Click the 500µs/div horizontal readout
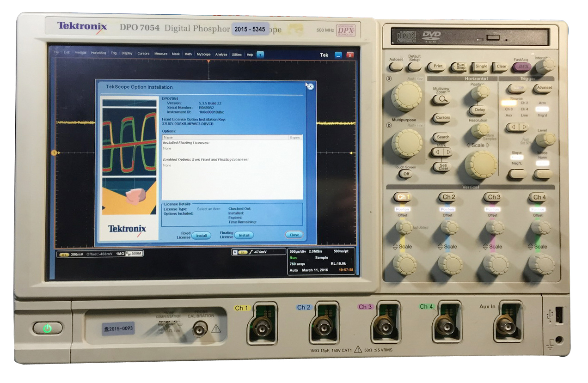The image size is (588, 383). [x=298, y=252]
